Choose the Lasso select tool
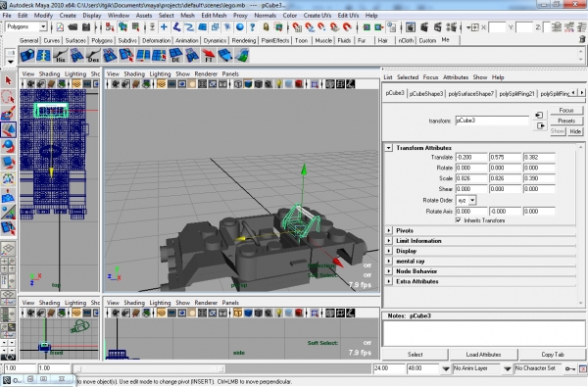 click(8, 97)
